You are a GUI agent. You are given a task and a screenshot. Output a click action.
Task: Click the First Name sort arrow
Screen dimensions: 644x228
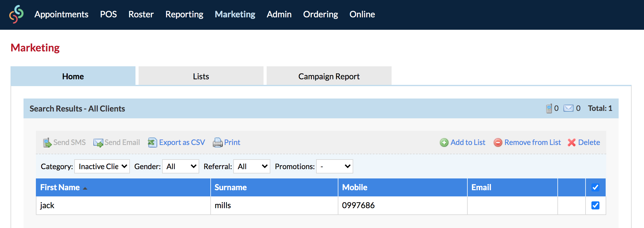(85, 188)
